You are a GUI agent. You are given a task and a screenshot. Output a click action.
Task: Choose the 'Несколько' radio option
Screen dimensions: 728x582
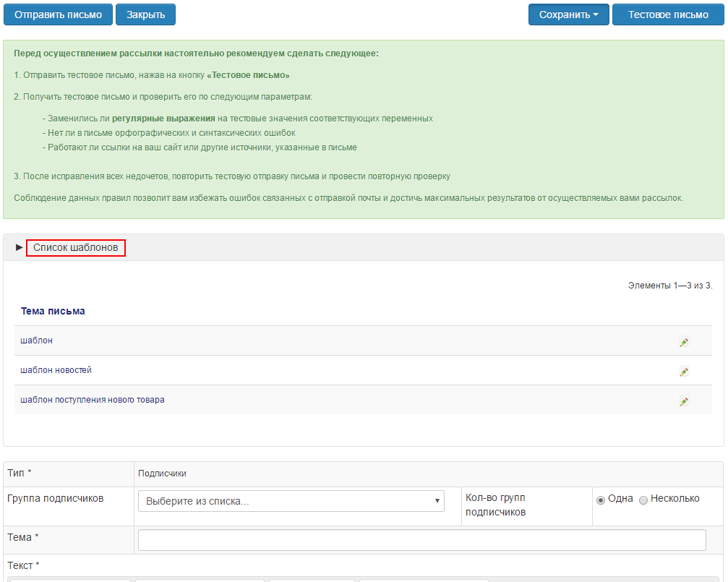pyautogui.click(x=643, y=500)
